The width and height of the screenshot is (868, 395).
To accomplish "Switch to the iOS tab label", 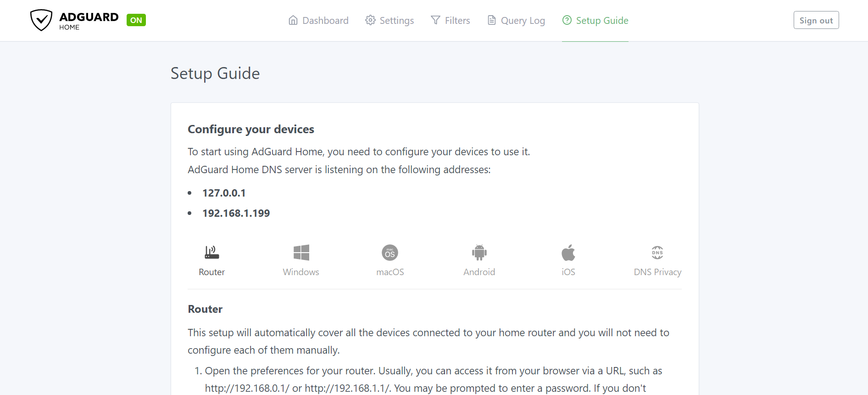I will [x=568, y=272].
